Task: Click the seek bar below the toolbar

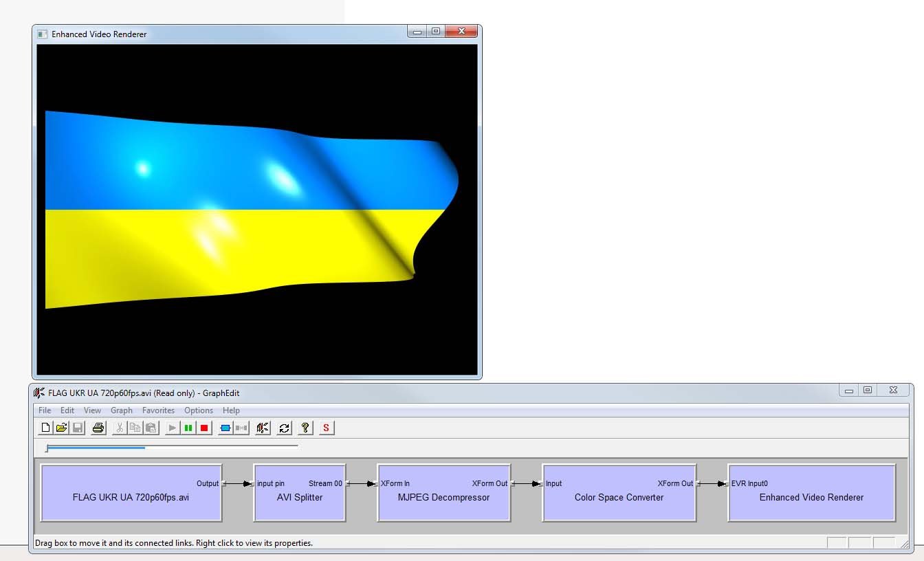Action: click(x=172, y=448)
